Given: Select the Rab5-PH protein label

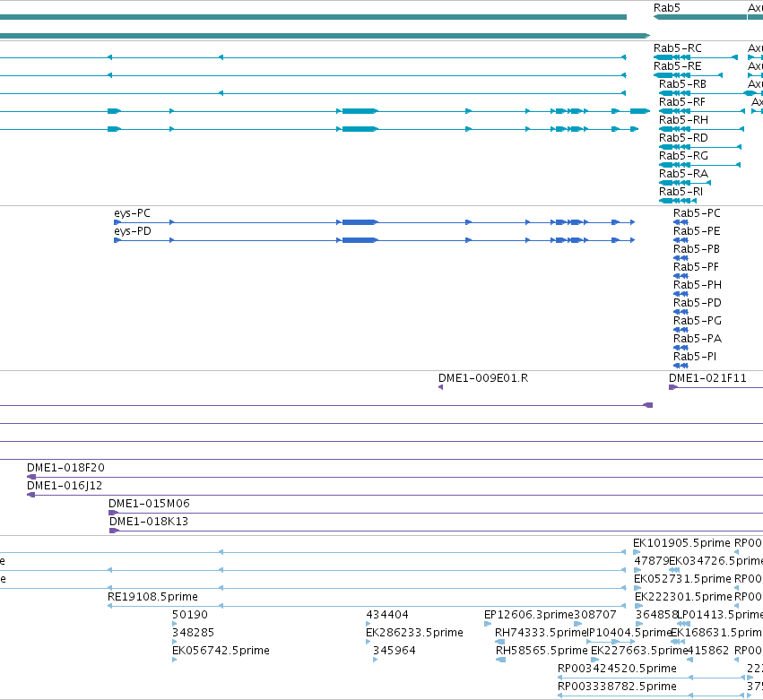Looking at the screenshot, I should point(698,286).
